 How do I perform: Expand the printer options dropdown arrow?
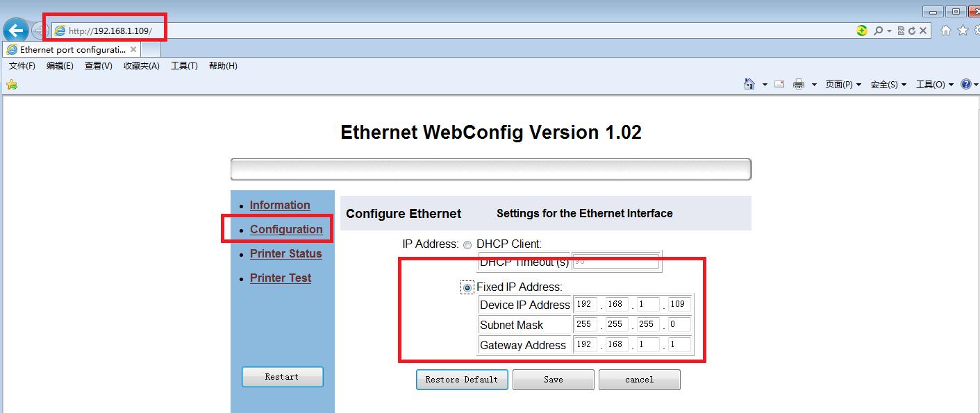814,85
